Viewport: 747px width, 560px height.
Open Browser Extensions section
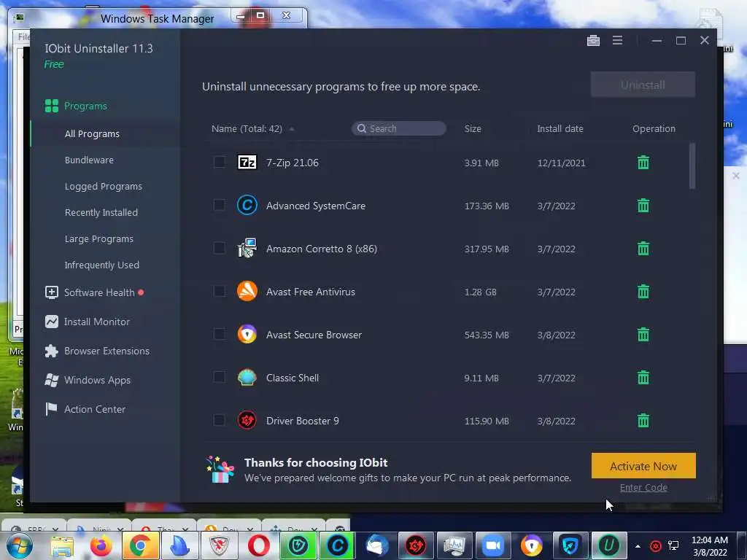(97, 351)
